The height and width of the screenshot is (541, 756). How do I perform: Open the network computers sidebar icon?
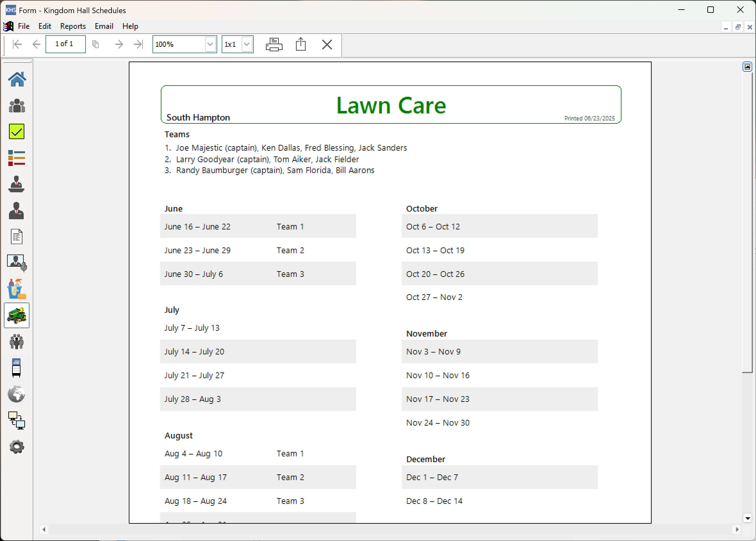(x=17, y=420)
